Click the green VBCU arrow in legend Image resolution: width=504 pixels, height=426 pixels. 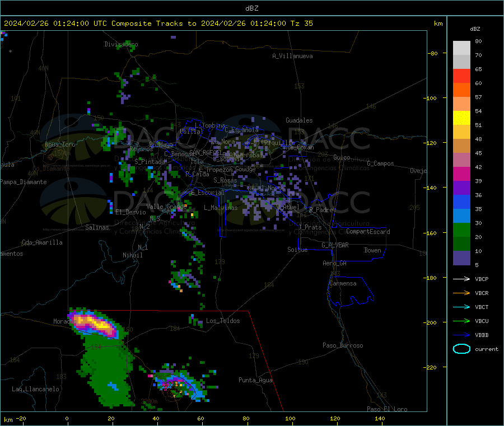[x=461, y=321]
